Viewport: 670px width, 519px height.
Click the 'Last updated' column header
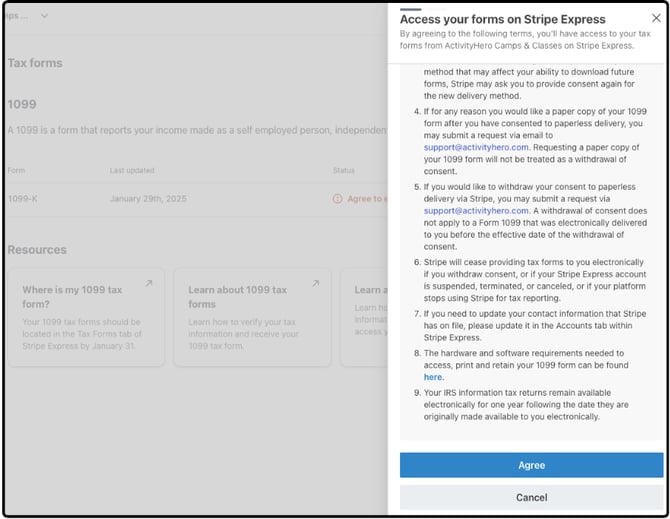(x=132, y=170)
